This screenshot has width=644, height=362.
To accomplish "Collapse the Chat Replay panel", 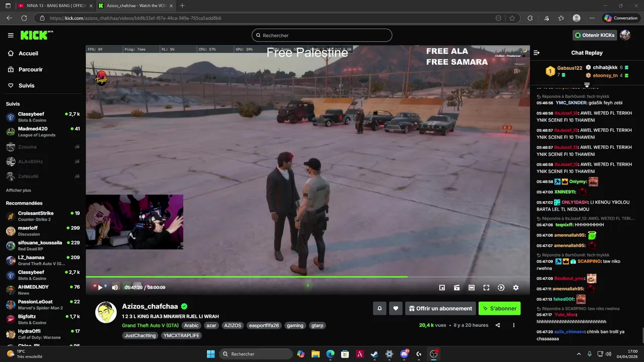I will tap(536, 53).
